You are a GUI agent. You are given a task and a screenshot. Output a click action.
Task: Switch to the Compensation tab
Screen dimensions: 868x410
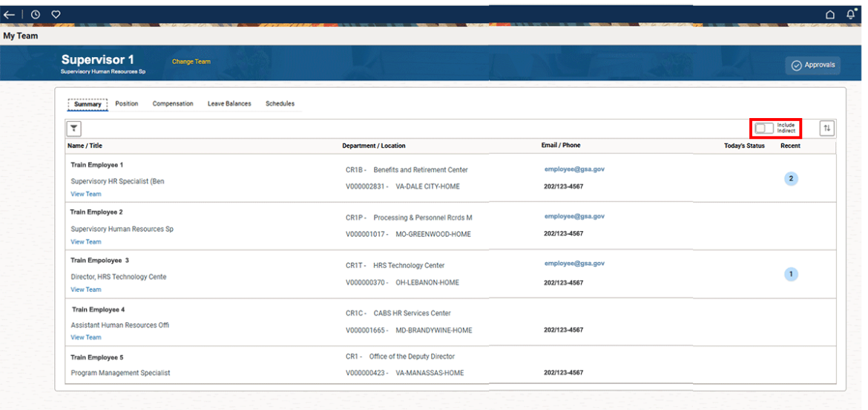click(173, 104)
